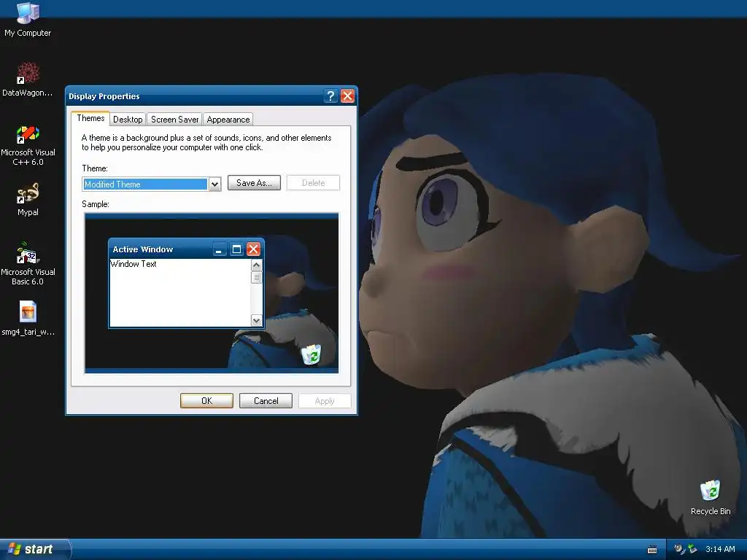Screen dimensions: 747x560
Task: Click the 'Window Text' sample text
Action: [x=133, y=264]
